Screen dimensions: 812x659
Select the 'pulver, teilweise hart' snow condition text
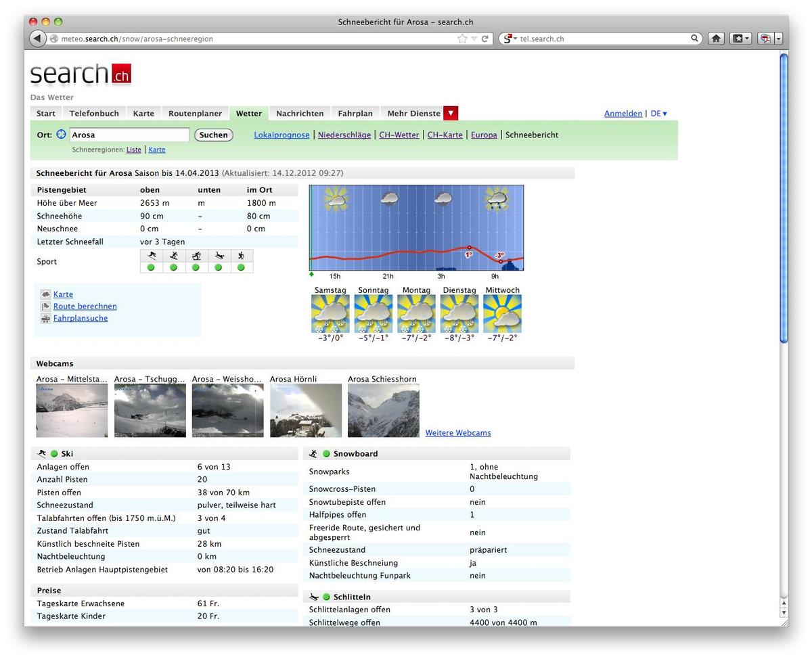point(237,505)
